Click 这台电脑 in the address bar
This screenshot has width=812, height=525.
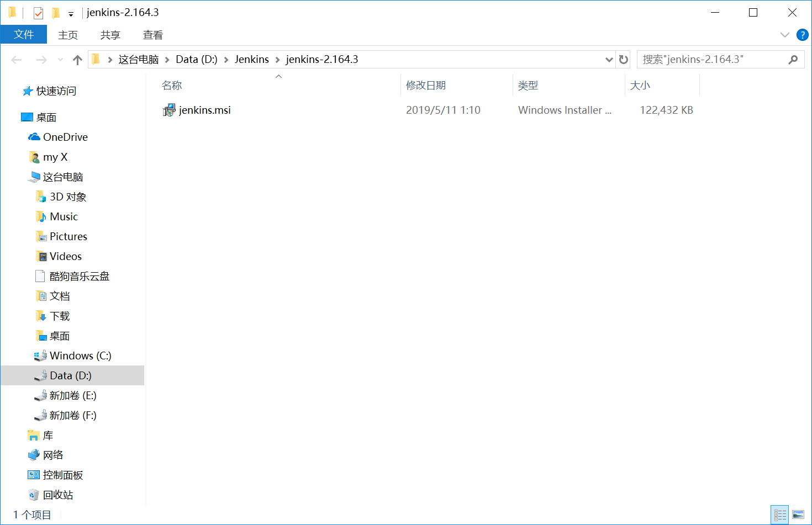139,59
